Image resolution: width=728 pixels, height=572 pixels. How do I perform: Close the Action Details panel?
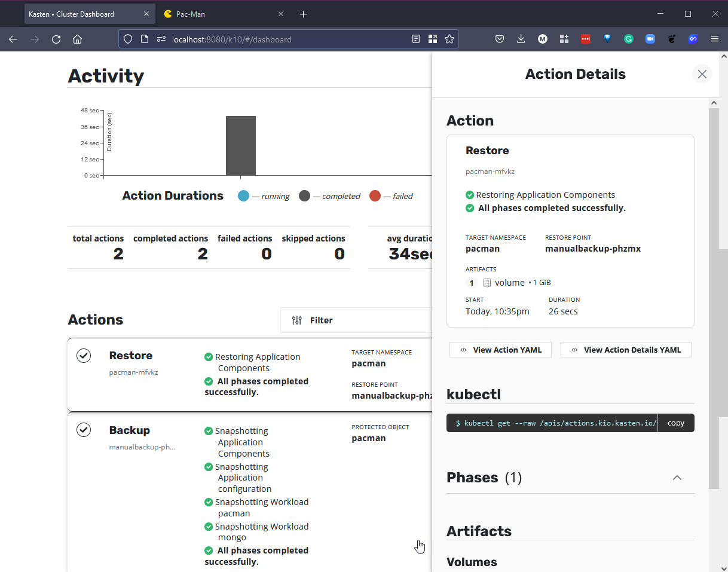[702, 74]
